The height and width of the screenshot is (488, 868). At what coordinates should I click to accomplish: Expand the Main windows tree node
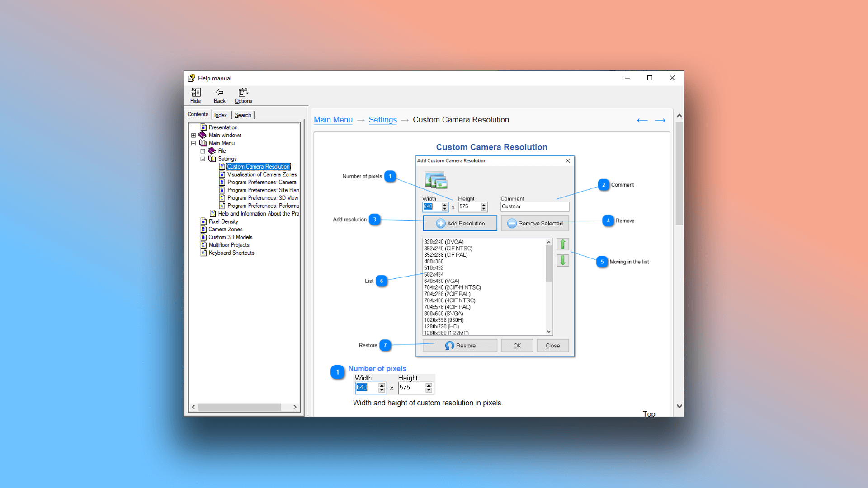pos(194,135)
